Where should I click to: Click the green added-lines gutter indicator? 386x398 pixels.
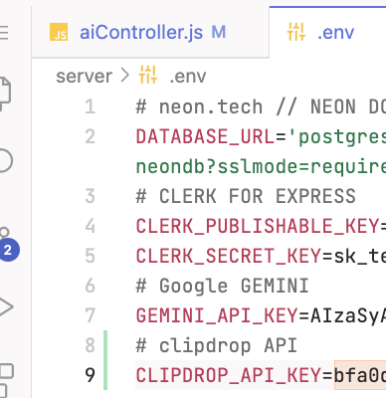tap(105, 360)
